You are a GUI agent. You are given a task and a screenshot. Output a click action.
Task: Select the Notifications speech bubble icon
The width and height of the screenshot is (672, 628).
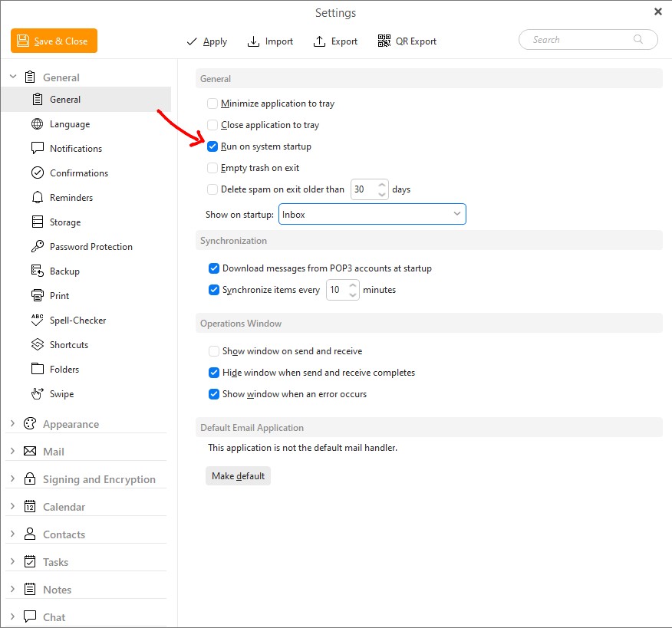(x=37, y=149)
